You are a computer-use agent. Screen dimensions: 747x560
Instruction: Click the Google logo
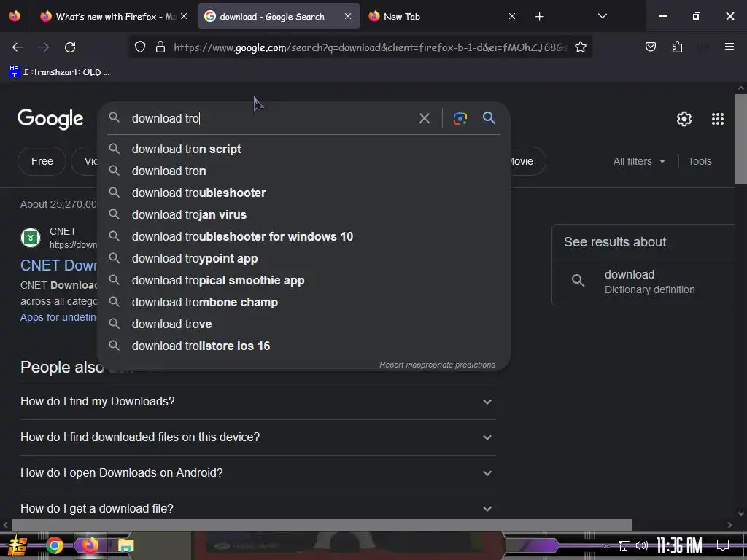tap(50, 119)
